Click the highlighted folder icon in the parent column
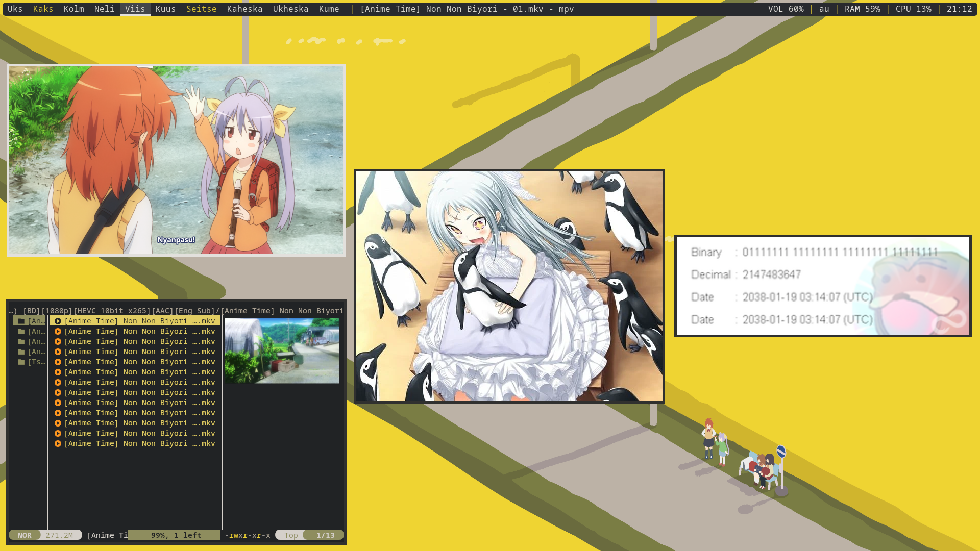 tap(21, 321)
